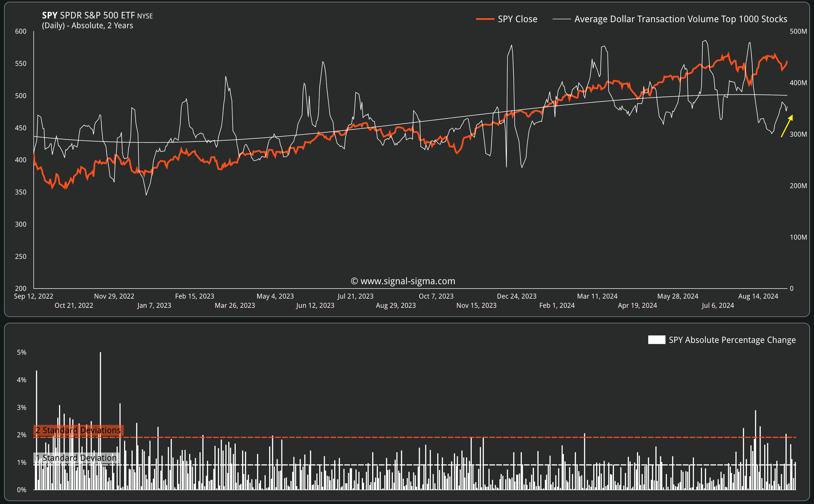Click the SPY SPDR S&P 500 ETF title
The height and width of the screenshot is (504, 814).
[x=97, y=15]
